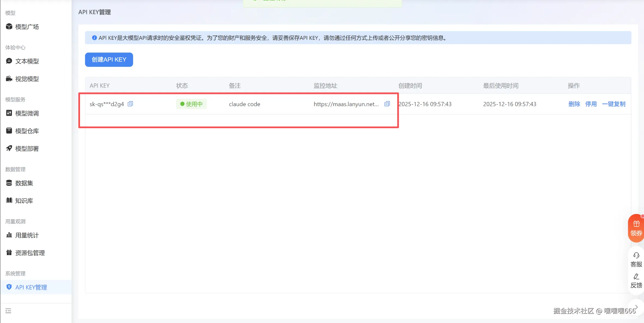Click 删除 to delete the API key

(574, 104)
